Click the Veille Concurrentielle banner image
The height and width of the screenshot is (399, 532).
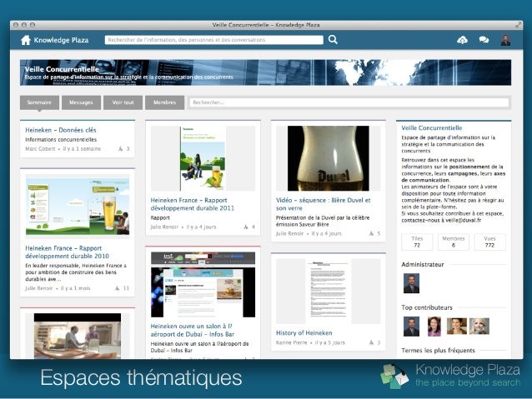[266, 72]
